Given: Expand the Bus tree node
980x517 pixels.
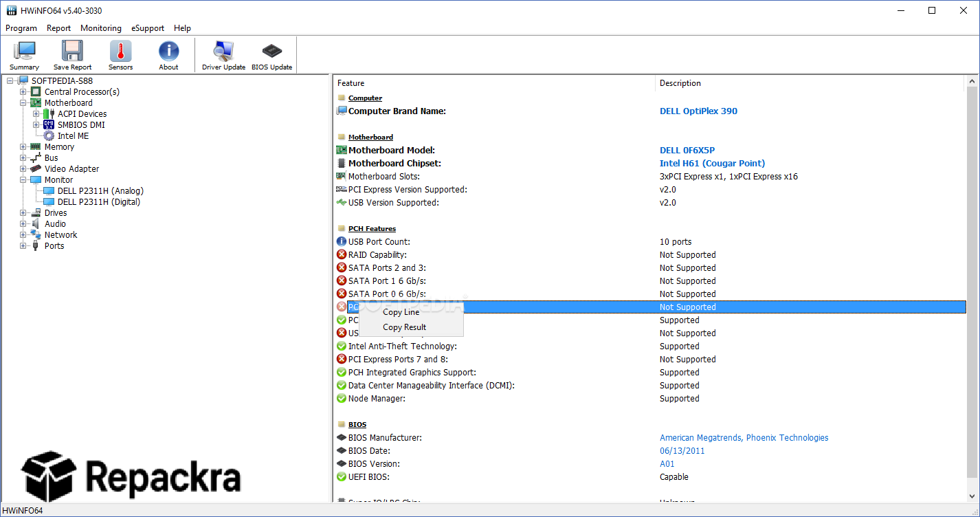Looking at the screenshot, I should pos(23,158).
